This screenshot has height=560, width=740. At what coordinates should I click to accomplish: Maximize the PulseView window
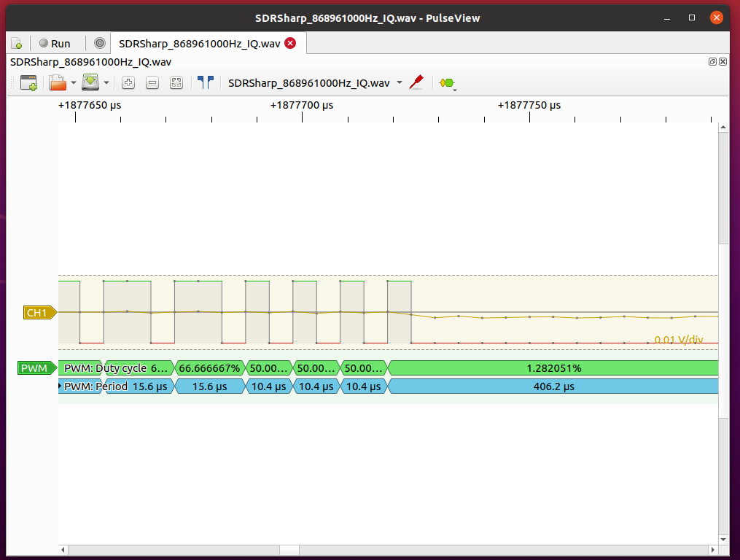(x=692, y=18)
